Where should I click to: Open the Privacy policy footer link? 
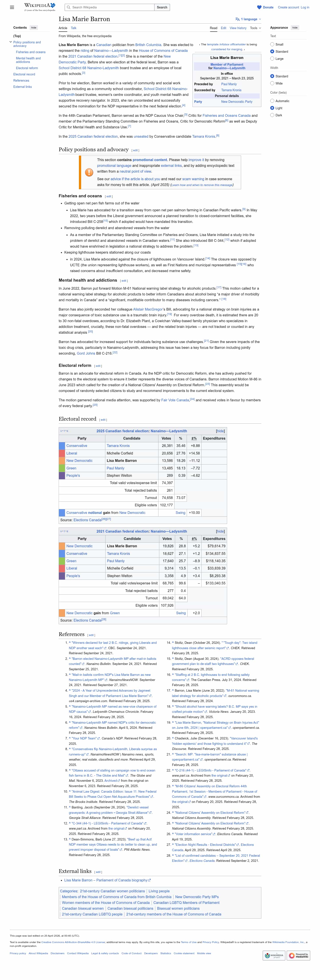pos(18,953)
